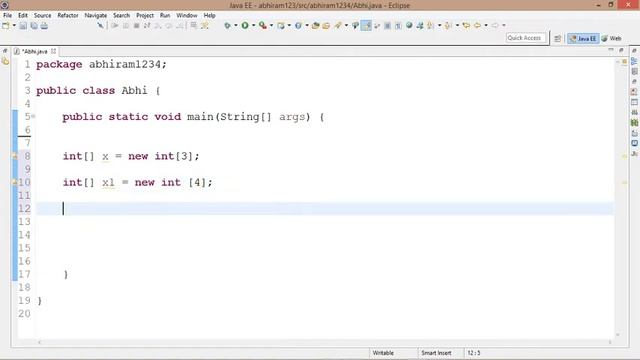Open the Help menu

(x=209, y=15)
